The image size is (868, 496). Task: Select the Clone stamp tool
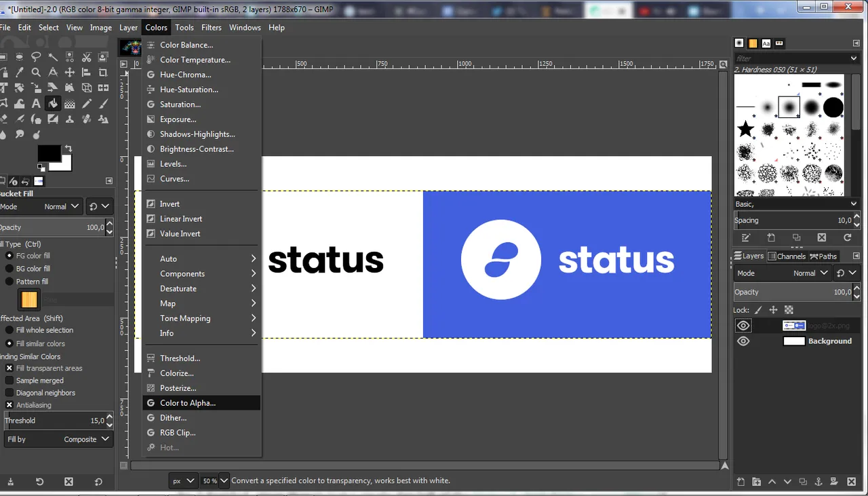(70, 119)
